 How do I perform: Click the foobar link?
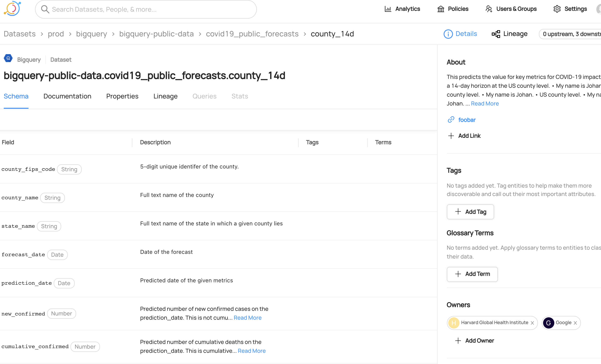467,120
